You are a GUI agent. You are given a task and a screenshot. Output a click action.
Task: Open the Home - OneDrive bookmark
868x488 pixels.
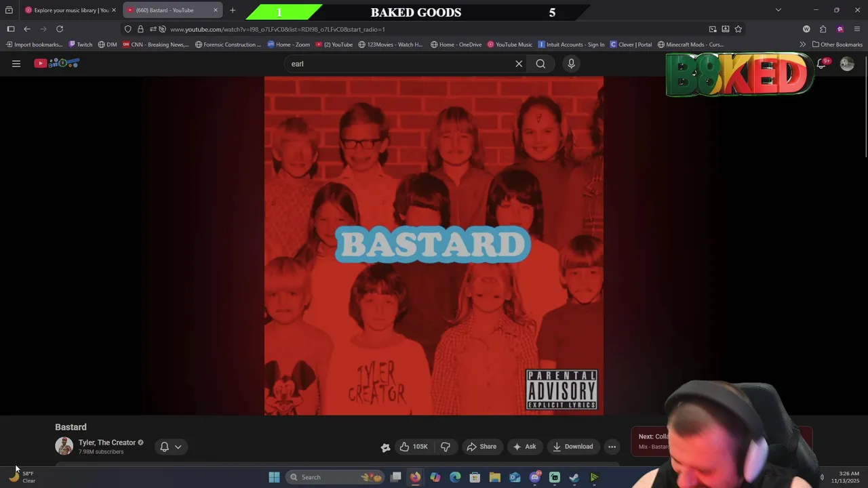[x=456, y=45]
